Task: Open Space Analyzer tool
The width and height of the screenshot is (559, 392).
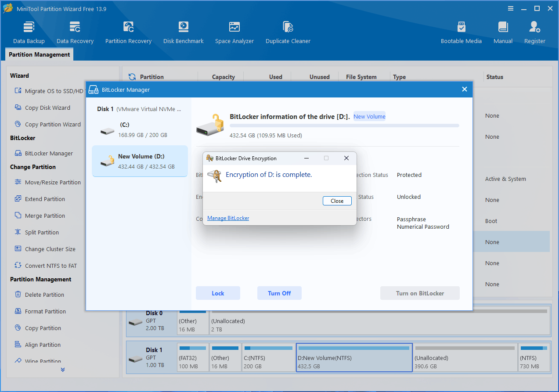Action: [x=234, y=32]
